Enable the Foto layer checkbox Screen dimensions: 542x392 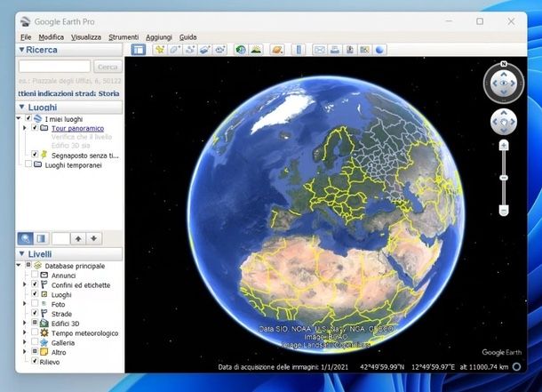click(x=35, y=303)
